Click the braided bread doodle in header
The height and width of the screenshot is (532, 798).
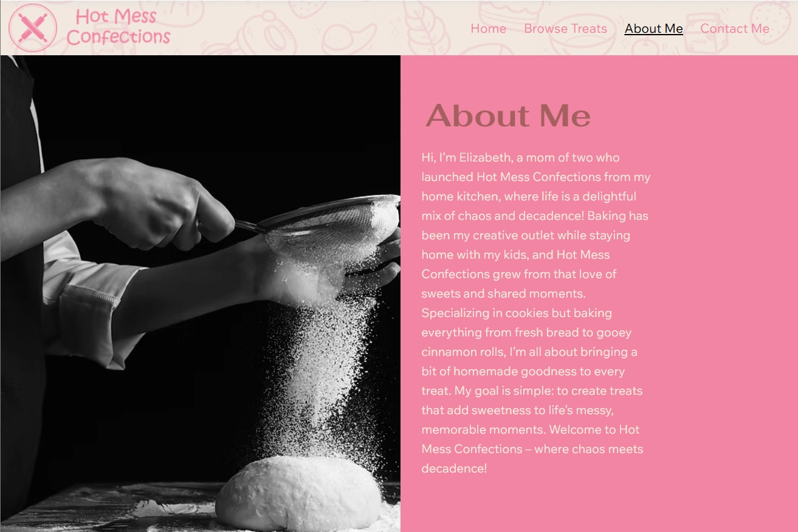point(424,27)
